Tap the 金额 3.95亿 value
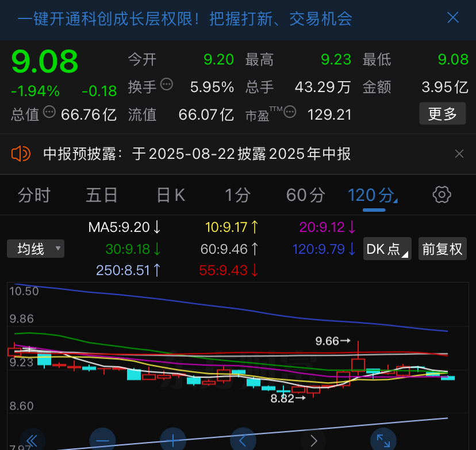The height and width of the screenshot is (450, 476). (x=445, y=87)
